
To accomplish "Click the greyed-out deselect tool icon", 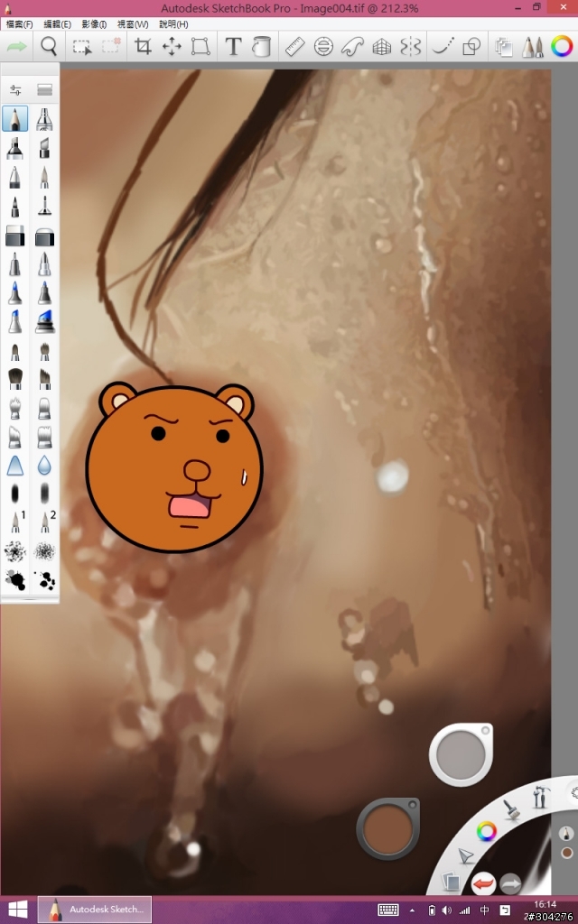I will (x=111, y=46).
